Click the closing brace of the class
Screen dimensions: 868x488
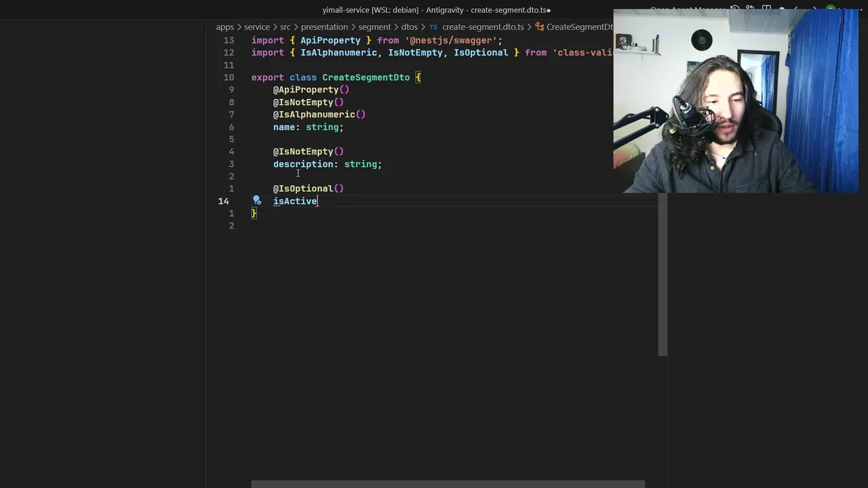254,213
